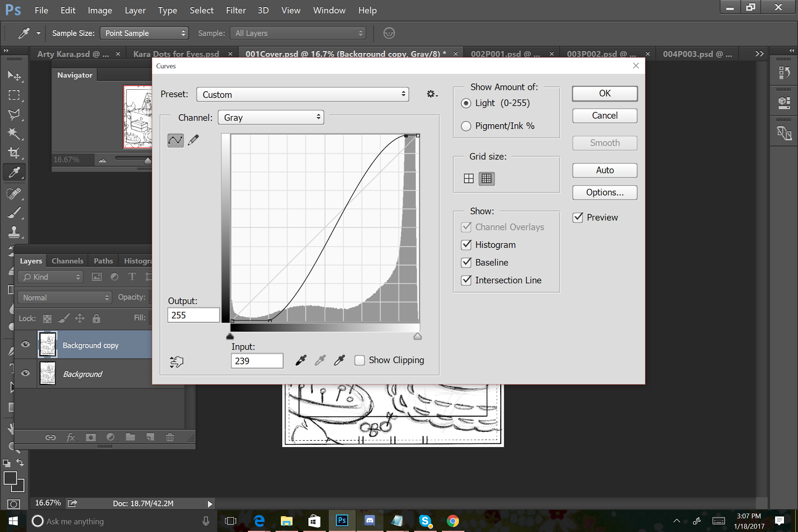Select the detailed grid size icon
The width and height of the screenshot is (798, 532).
click(487, 178)
